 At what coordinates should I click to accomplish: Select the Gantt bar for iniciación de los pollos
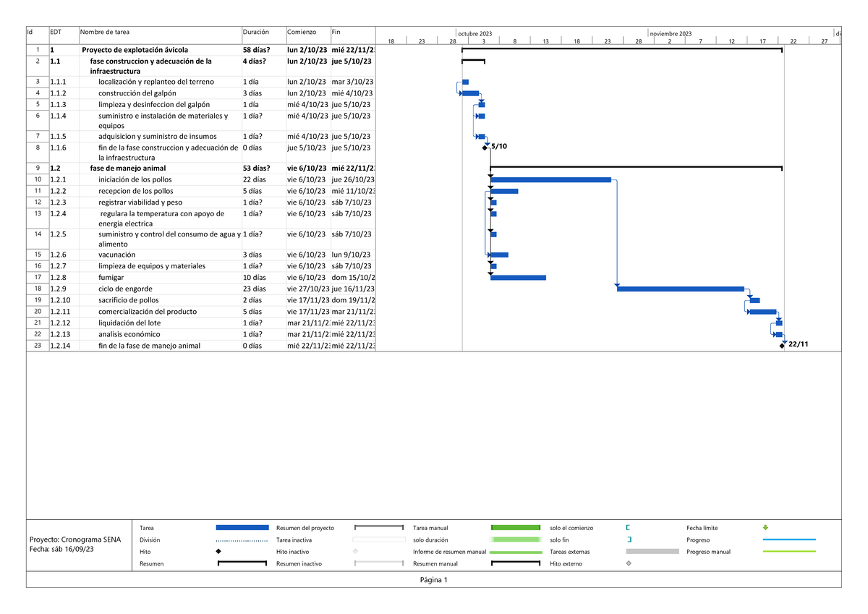click(550, 179)
